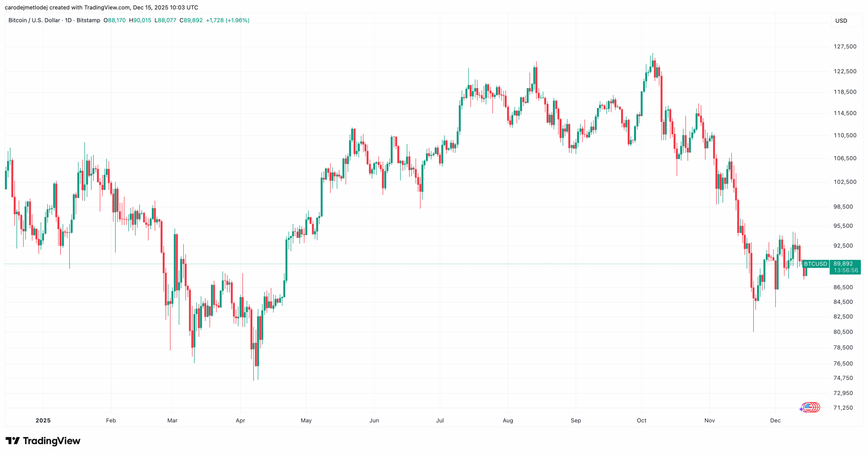Image resolution: width=868 pixels, height=455 pixels.
Task: Click the green BTCUSD price line label
Action: pyautogui.click(x=815, y=264)
